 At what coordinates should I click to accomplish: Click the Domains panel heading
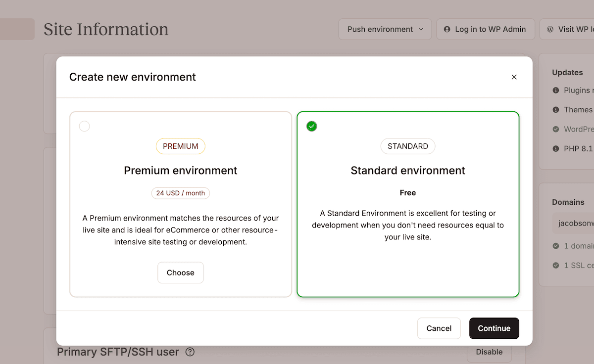click(568, 202)
